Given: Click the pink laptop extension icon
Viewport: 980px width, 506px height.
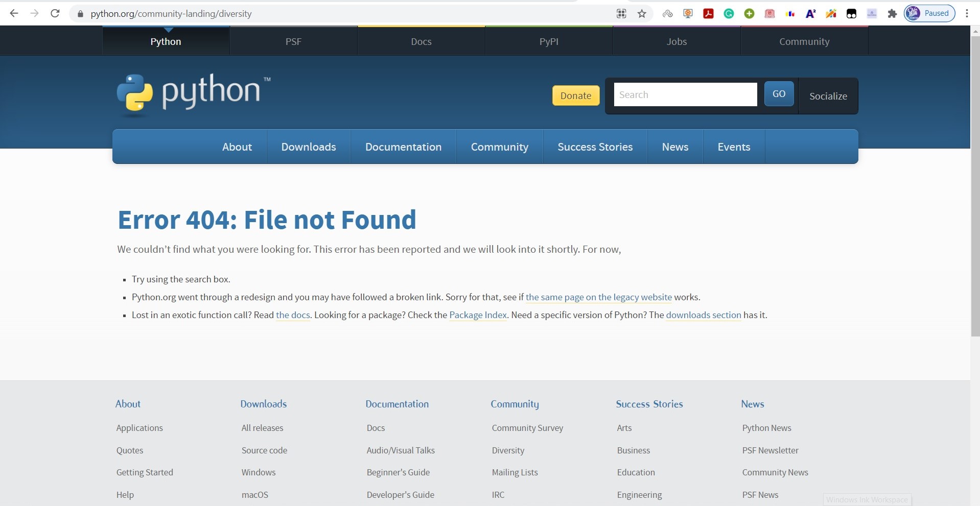Looking at the screenshot, I should (x=769, y=14).
